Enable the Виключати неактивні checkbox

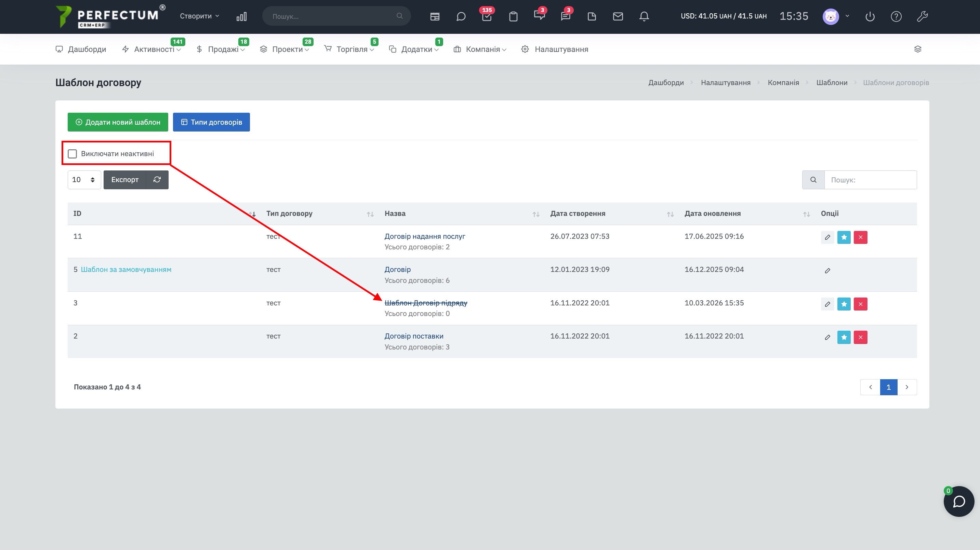coord(72,154)
